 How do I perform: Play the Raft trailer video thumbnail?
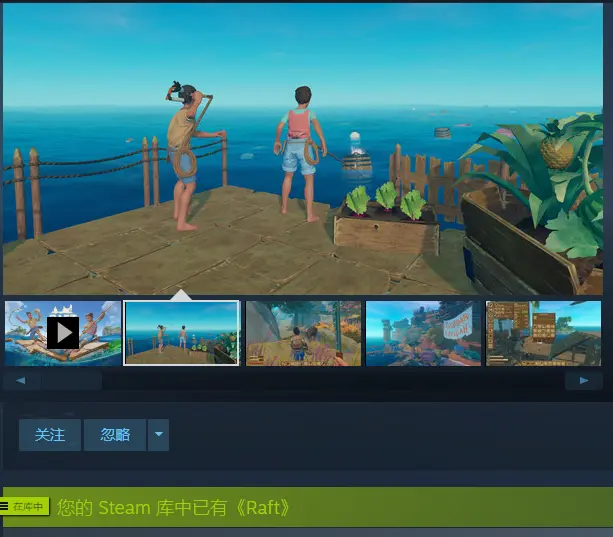tap(63, 333)
